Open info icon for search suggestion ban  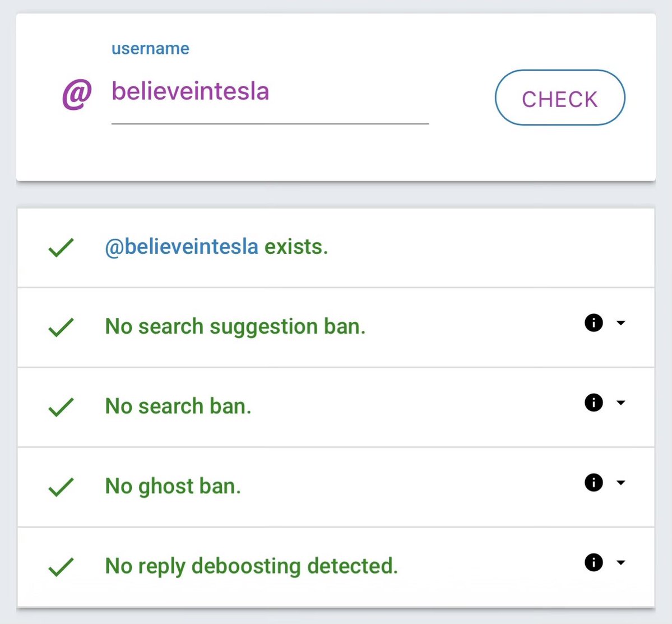click(594, 323)
